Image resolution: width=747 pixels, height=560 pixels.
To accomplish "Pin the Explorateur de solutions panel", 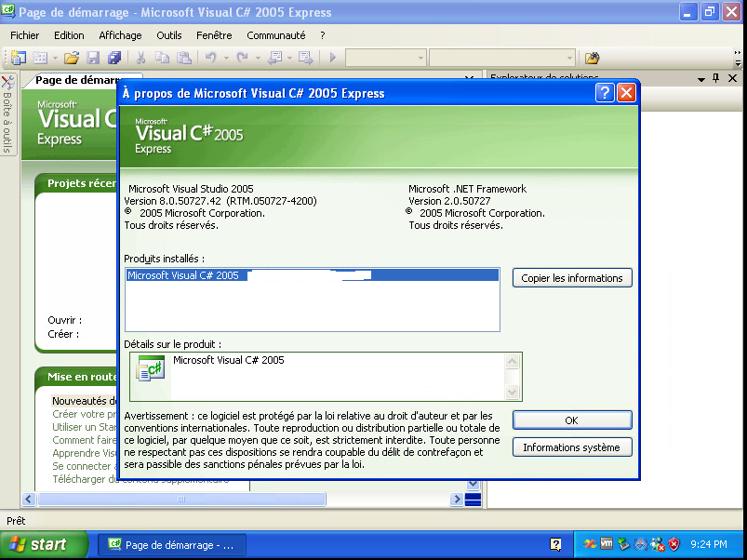I will 715,78.
